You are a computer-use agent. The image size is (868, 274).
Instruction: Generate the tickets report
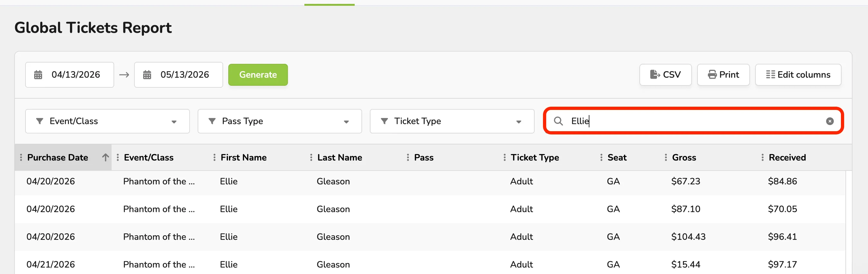point(258,75)
